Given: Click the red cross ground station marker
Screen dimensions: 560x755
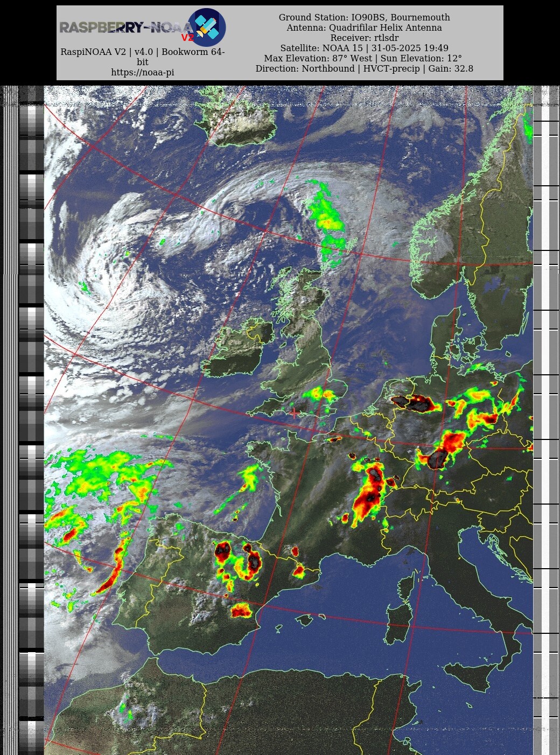Looking at the screenshot, I should 294,413.
